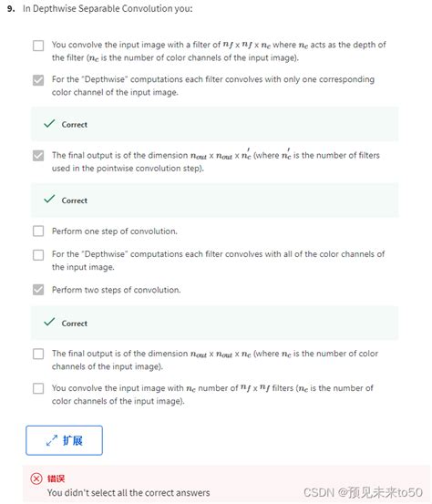Screen dimensions: 432x504
Task: Uncheck 'Perform two steps of convolution' checkbox
Action: point(38,290)
